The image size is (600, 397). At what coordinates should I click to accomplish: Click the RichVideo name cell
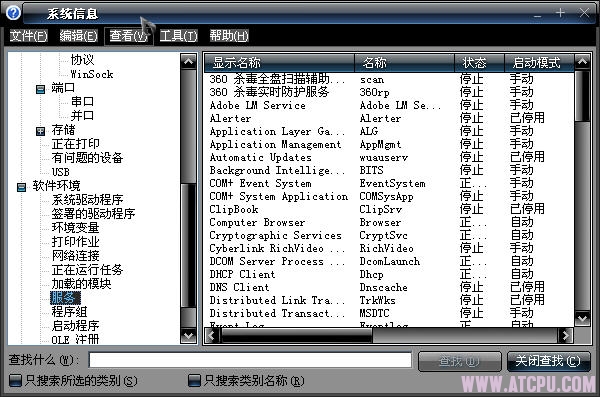tap(386, 248)
